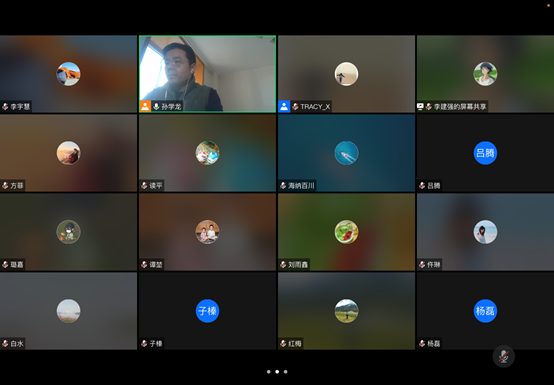This screenshot has width=554, height=385.
Task: Select the blue 吕腾 avatar circle
Action: click(485, 153)
